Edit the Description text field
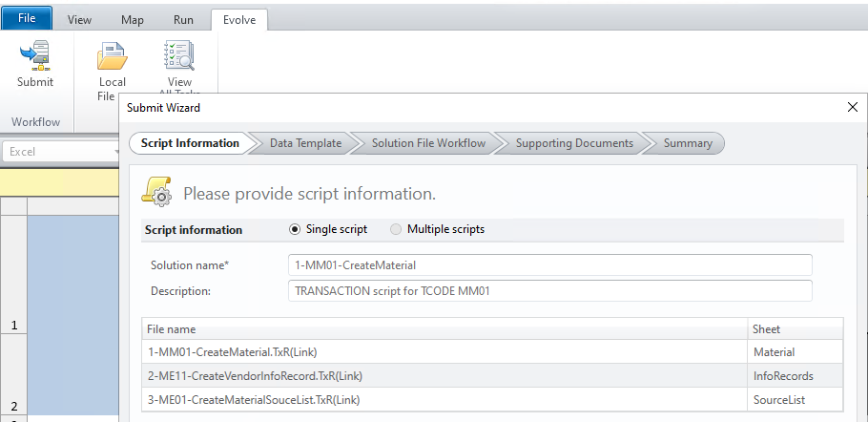The image size is (868, 422). click(549, 290)
